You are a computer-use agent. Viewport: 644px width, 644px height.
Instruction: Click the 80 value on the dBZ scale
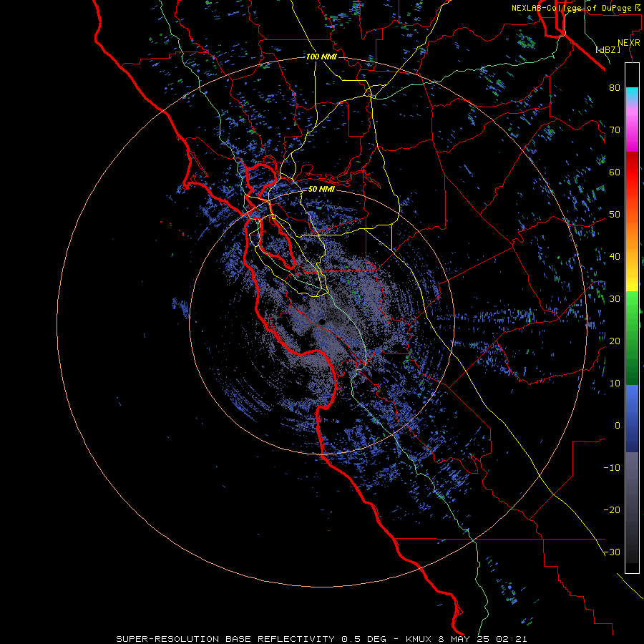click(x=615, y=87)
